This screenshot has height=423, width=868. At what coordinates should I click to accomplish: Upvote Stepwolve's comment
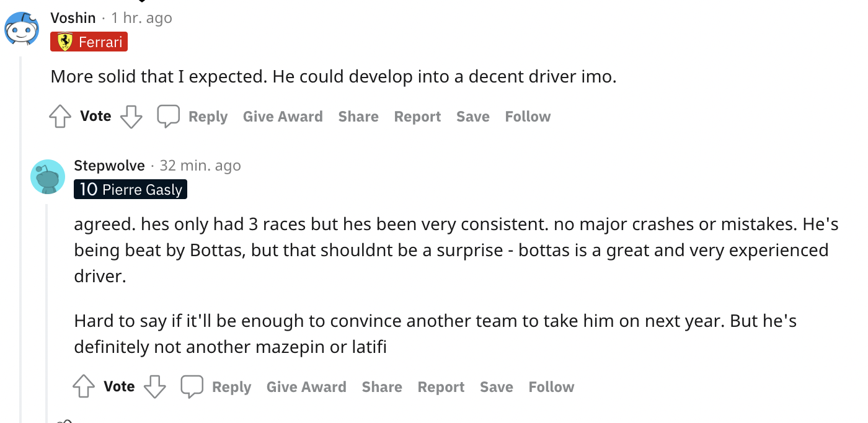click(x=84, y=387)
